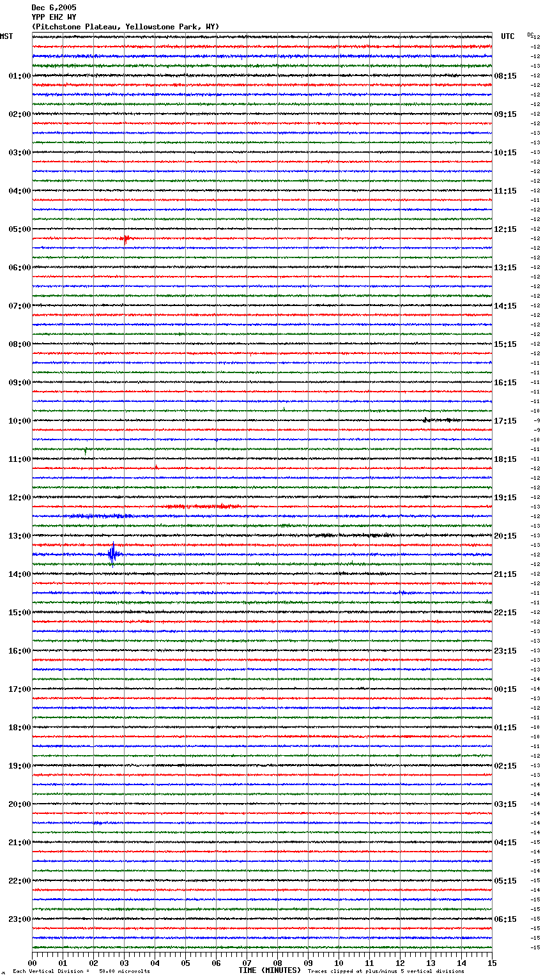Select the 01:00 MST time label
543x980 pixels.
click(x=19, y=76)
